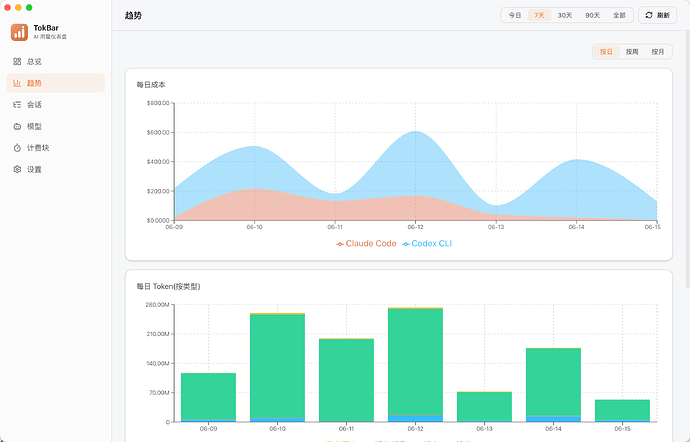Click the TokBar app logo icon

tap(19, 32)
